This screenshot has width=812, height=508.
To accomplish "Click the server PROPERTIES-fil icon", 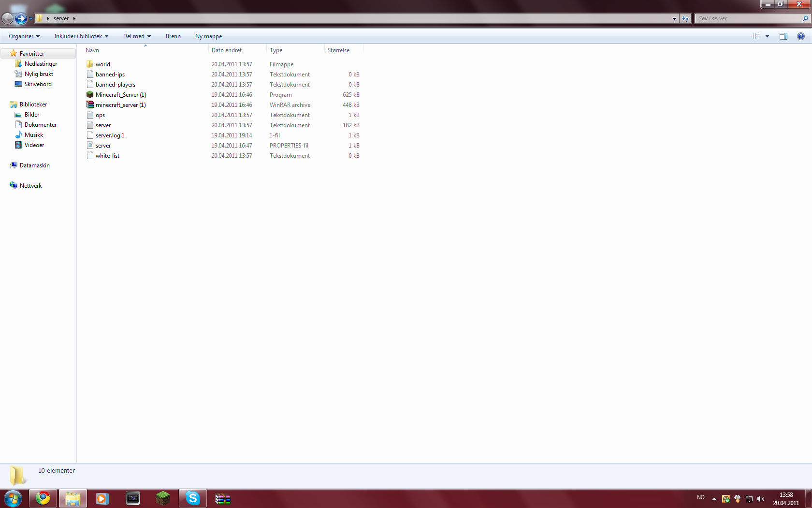I will click(90, 145).
